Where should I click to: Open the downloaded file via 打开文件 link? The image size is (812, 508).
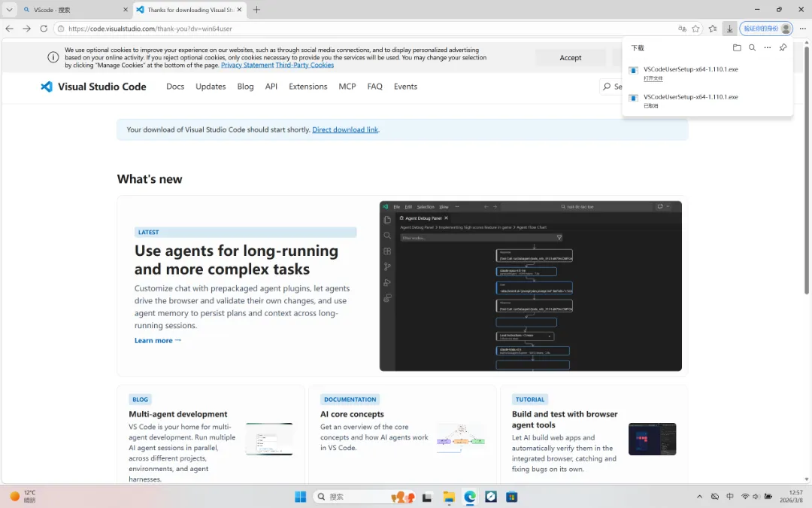coord(653,78)
